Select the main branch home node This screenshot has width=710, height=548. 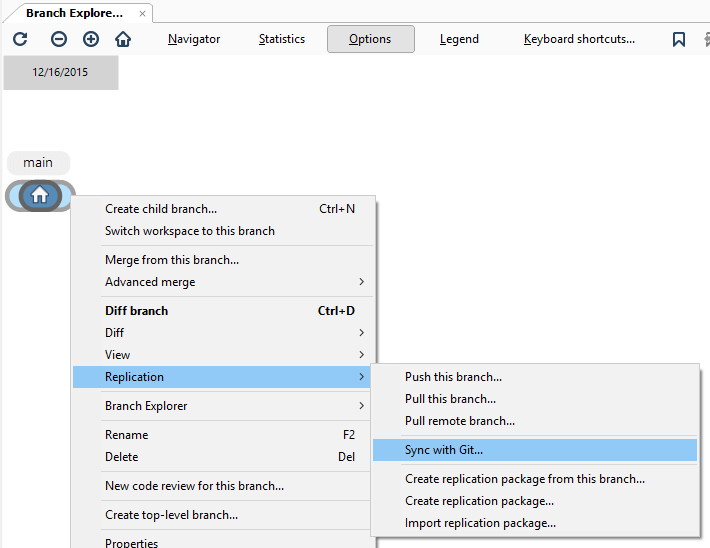(x=40, y=196)
